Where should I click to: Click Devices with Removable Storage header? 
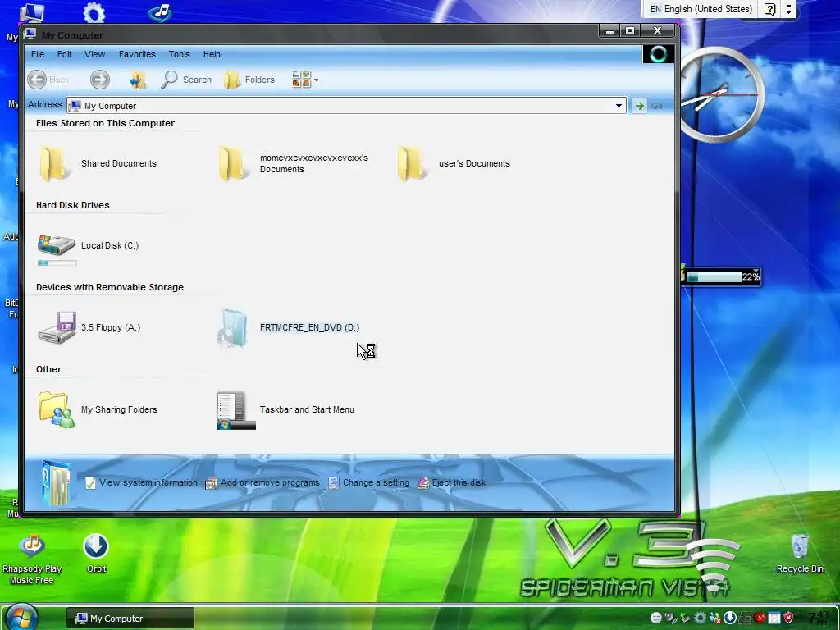click(x=109, y=287)
